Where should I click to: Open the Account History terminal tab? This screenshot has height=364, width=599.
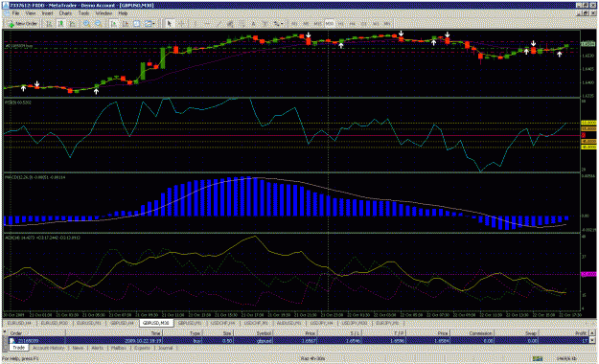pos(48,348)
